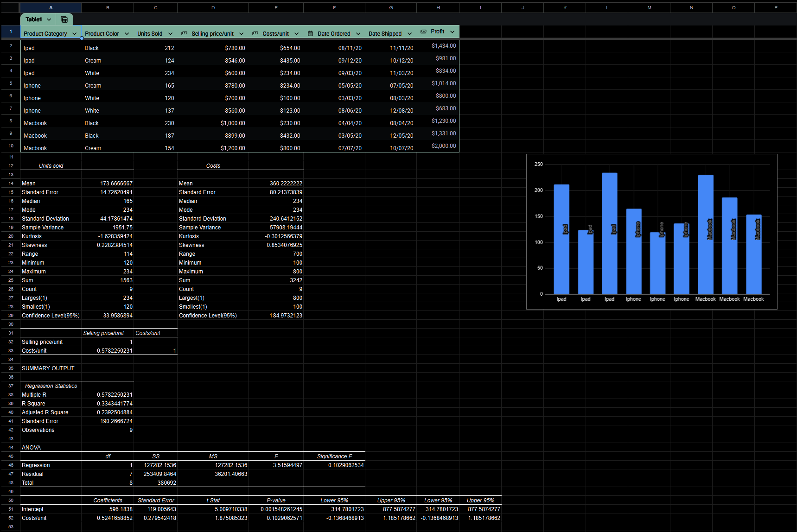Select row 10 header number

(x=10, y=146)
